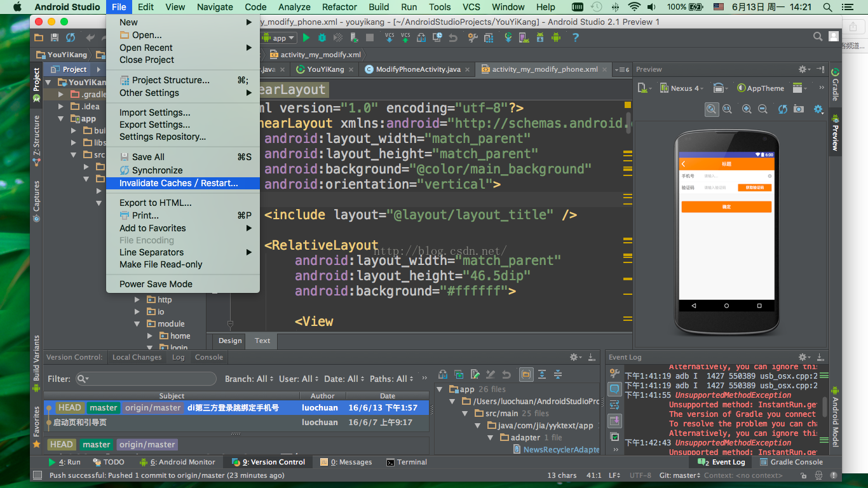Sync Project with Gradle Files icon
The height and width of the screenshot is (488, 868).
508,38
